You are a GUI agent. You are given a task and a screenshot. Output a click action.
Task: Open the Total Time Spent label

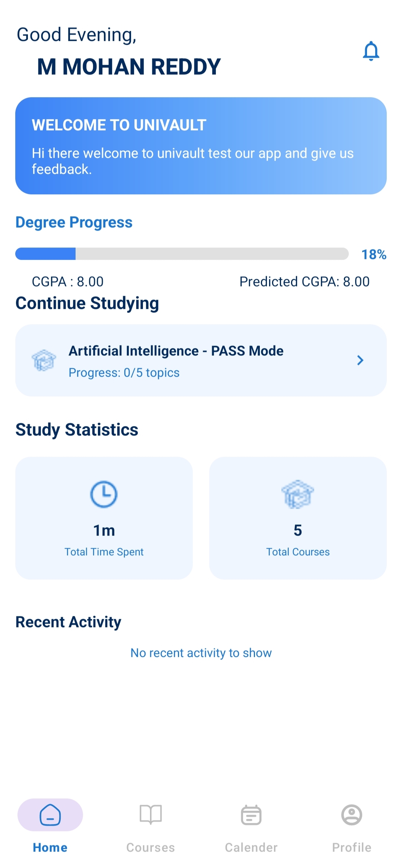click(x=104, y=552)
